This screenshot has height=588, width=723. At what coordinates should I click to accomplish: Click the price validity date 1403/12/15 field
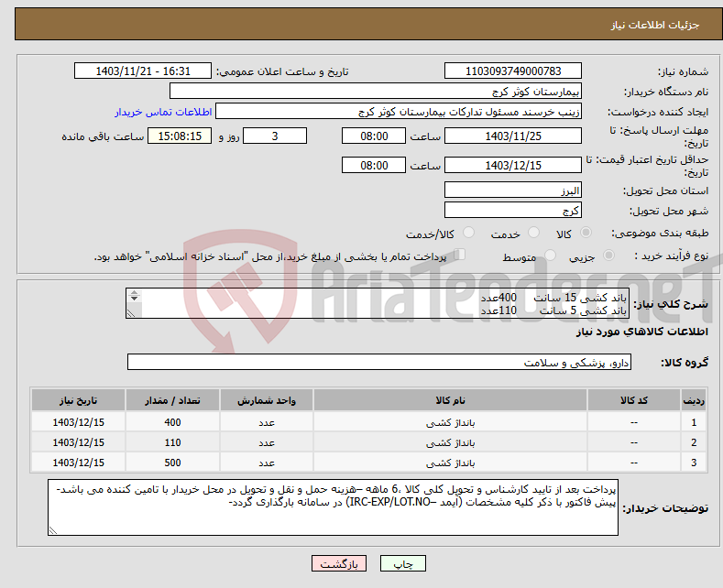(513, 165)
